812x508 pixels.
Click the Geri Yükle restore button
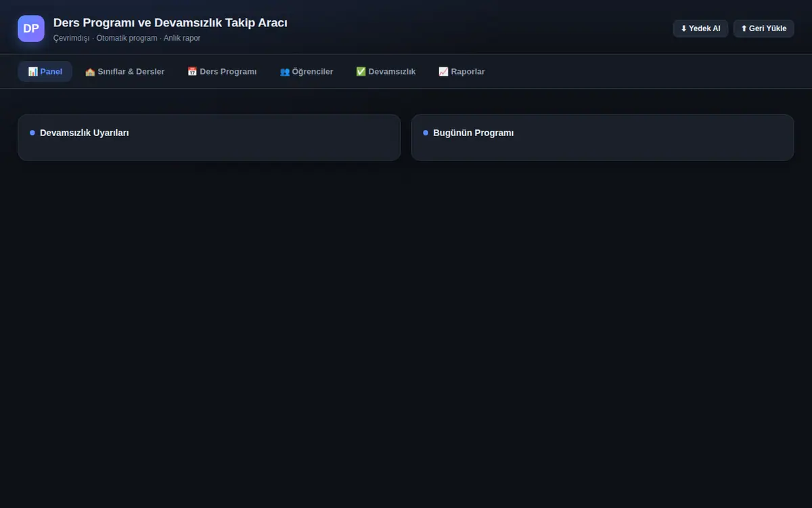(x=763, y=28)
